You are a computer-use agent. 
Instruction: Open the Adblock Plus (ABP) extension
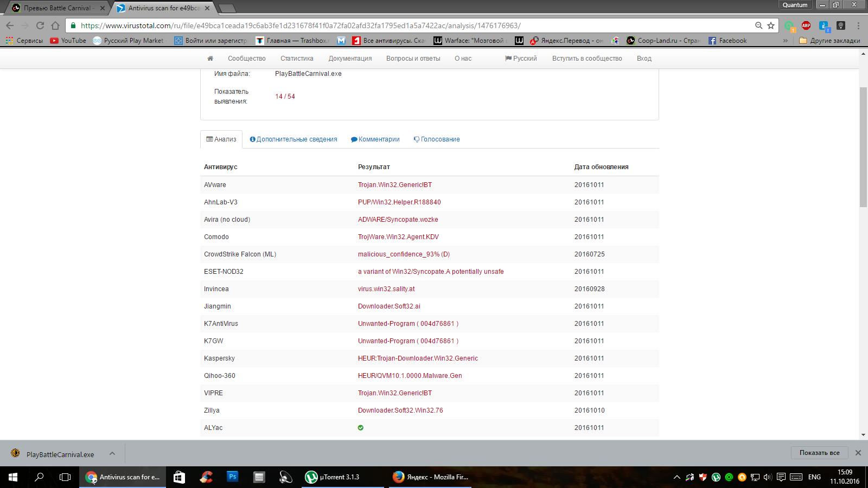click(x=806, y=25)
